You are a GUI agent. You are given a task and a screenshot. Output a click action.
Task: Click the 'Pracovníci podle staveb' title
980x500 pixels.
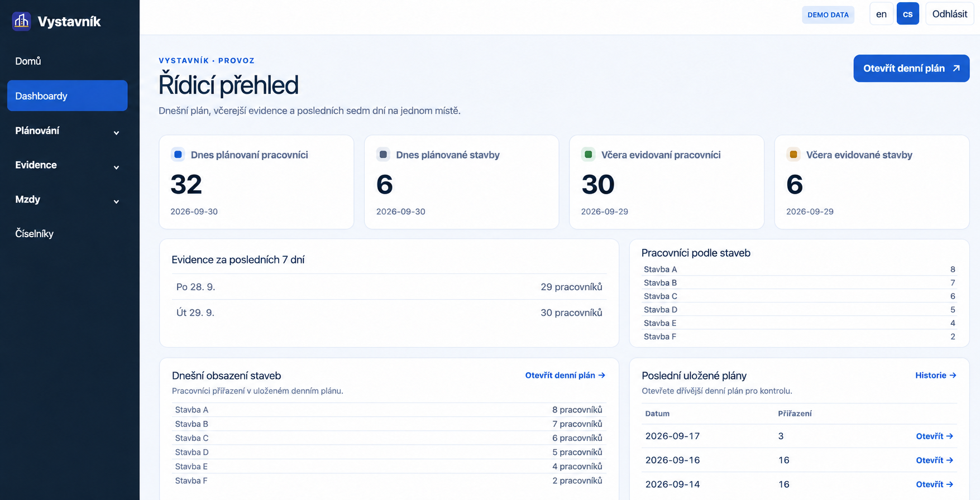pyautogui.click(x=696, y=253)
